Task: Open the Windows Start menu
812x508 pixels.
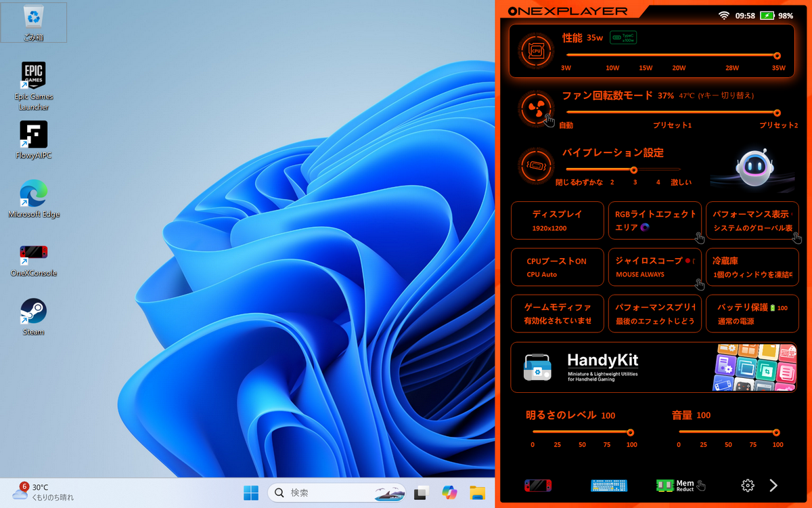Action: [250, 492]
